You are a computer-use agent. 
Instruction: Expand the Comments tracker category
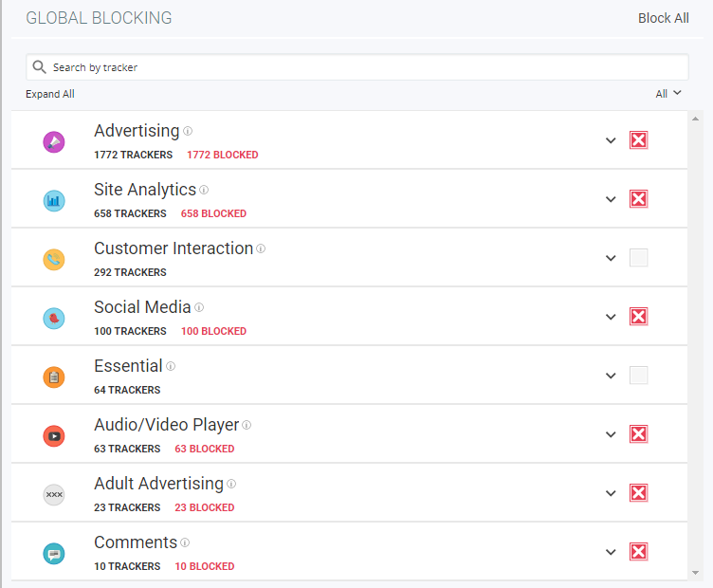coord(611,552)
